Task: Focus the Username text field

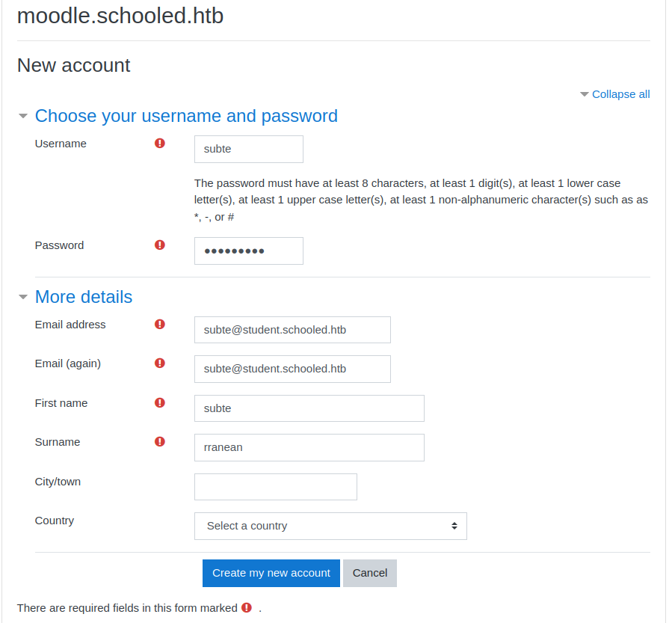Action: point(249,150)
